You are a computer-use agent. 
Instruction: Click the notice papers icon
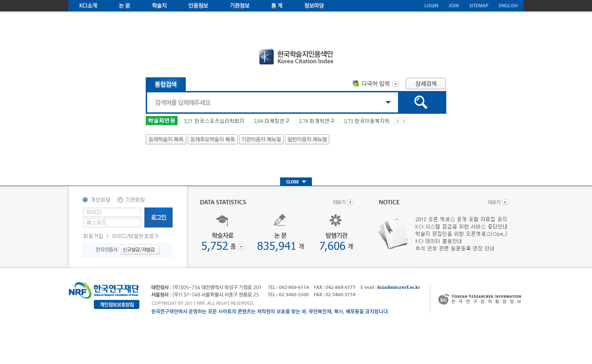click(x=393, y=233)
